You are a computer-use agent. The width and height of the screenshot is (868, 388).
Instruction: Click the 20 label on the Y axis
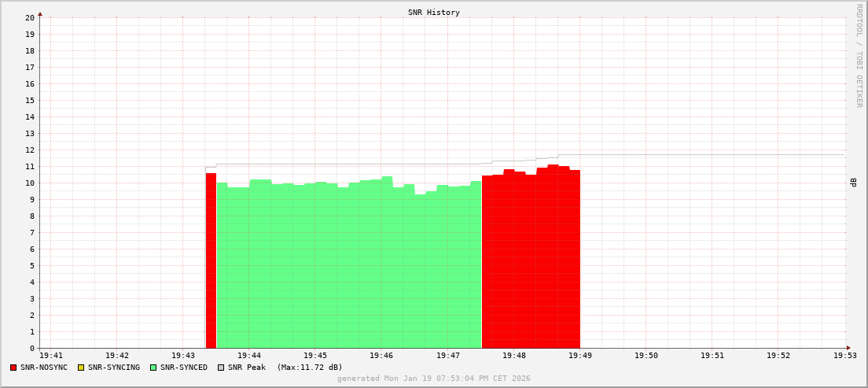pyautogui.click(x=30, y=17)
